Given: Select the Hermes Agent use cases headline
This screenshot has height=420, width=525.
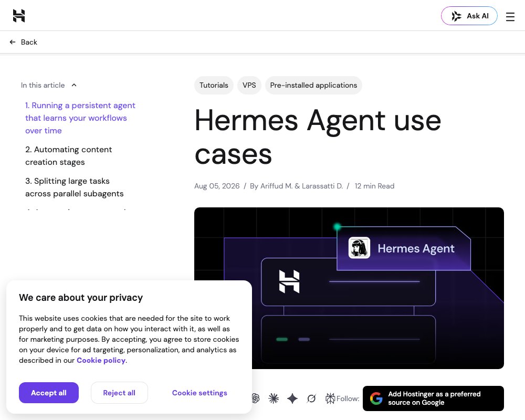Looking at the screenshot, I should pyautogui.click(x=318, y=136).
